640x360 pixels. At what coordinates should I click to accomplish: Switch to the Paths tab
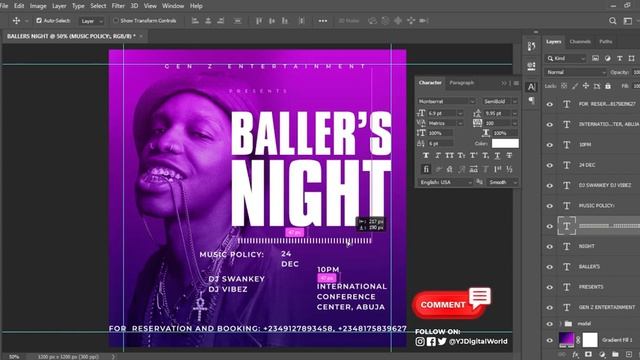point(605,42)
